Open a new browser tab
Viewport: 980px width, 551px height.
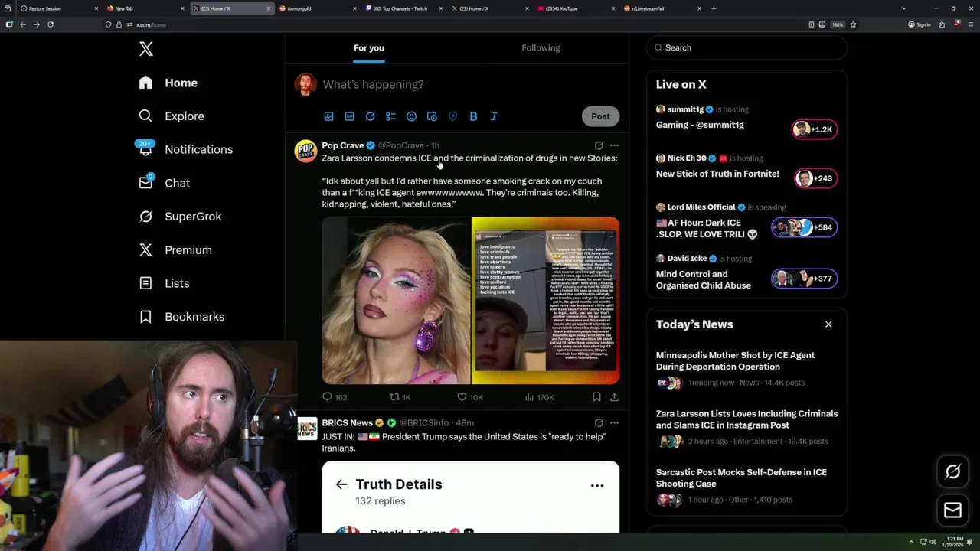[714, 8]
